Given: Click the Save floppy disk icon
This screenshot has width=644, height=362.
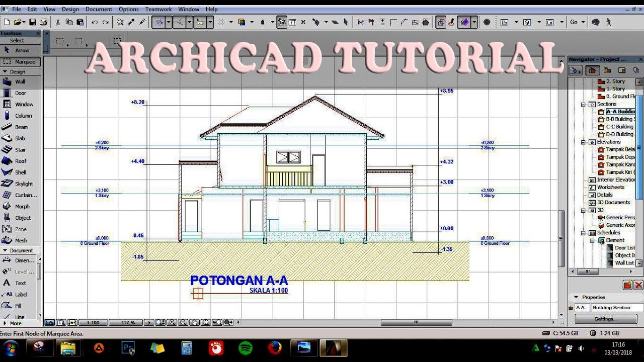Looking at the screenshot, I should pyautogui.click(x=33, y=22).
